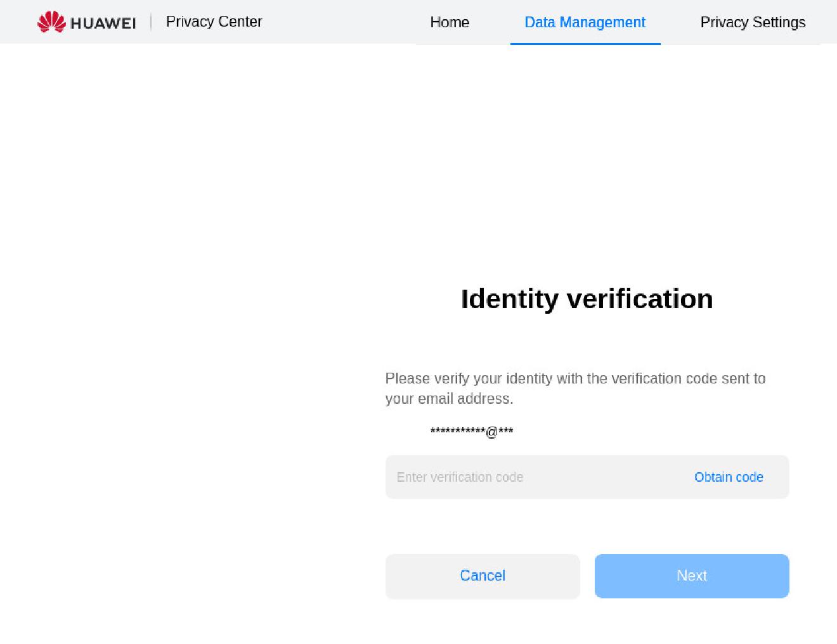Click the blue underline indicator under Data Management

pos(584,43)
